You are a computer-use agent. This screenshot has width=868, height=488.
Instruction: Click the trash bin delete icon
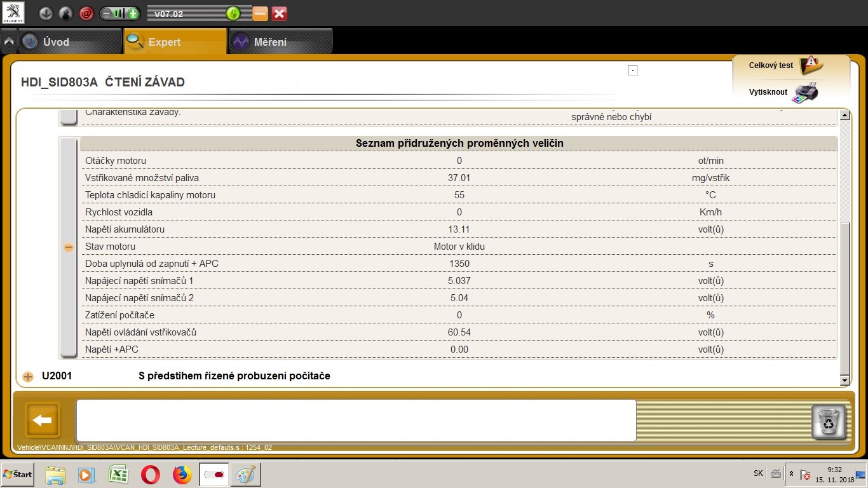coord(829,422)
